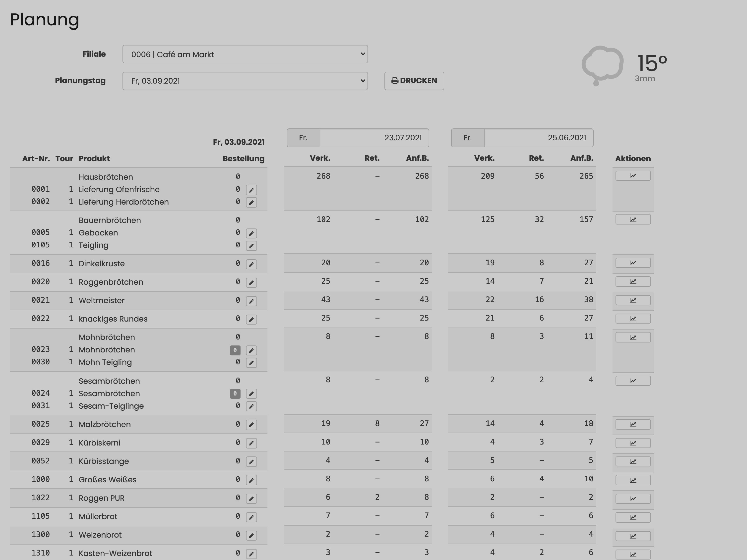Click the Fr. label before 23.07.2021
Image resolution: width=747 pixels, height=560 pixels.
[303, 138]
